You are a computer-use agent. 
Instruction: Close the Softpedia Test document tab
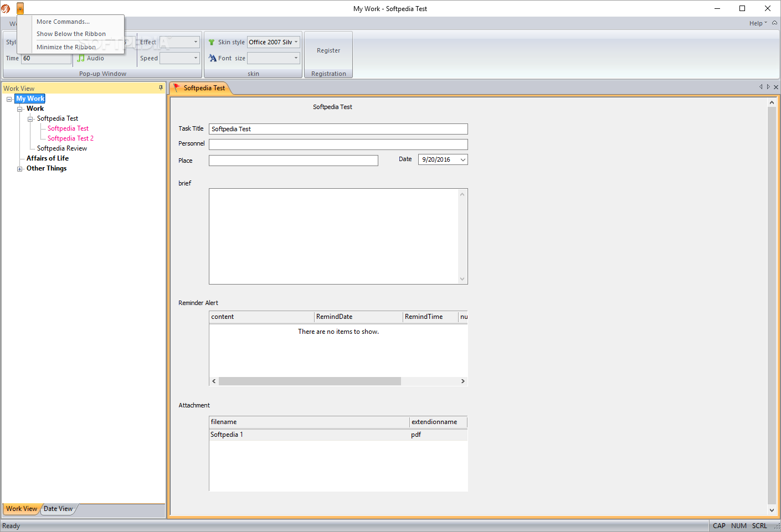coord(776,87)
